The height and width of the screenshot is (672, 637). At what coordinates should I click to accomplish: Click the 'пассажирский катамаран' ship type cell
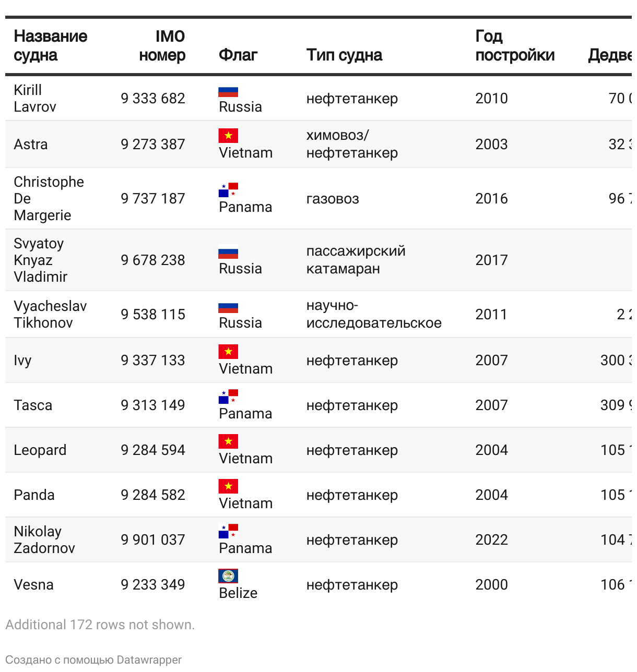356,260
